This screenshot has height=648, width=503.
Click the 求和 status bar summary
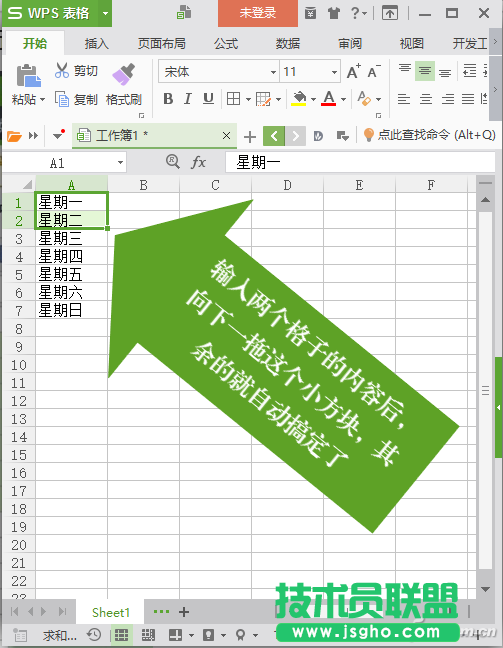(x=60, y=635)
